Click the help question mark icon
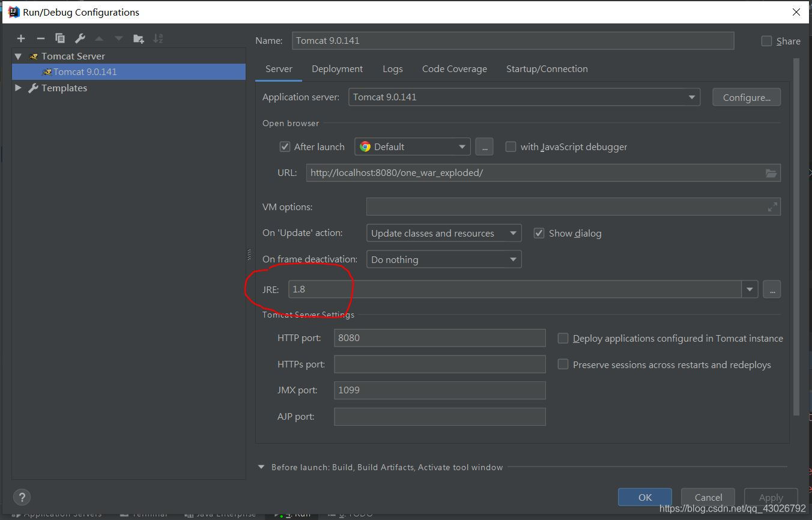Viewport: 812px width, 520px height. (x=22, y=497)
